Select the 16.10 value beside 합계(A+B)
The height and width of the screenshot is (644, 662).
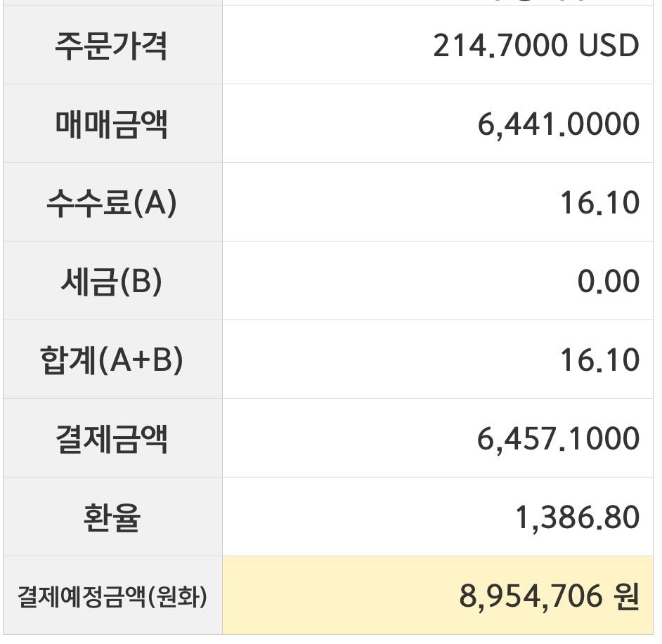(x=599, y=361)
